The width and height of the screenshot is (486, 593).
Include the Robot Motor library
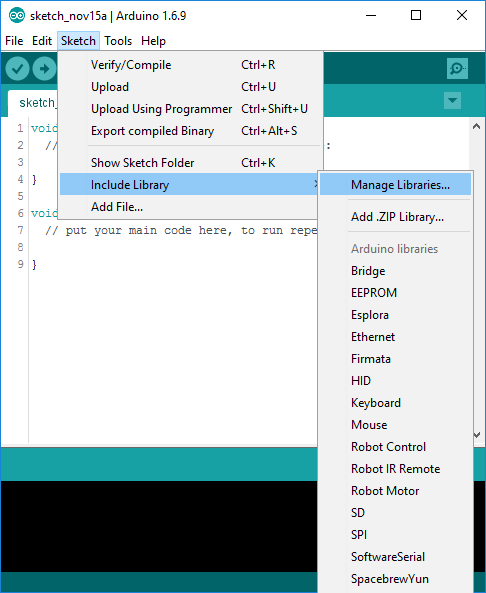395,491
